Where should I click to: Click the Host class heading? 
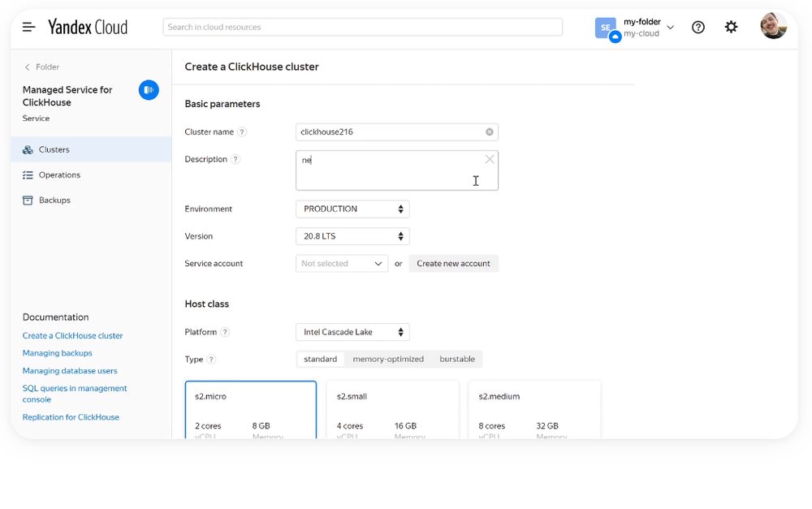click(206, 304)
